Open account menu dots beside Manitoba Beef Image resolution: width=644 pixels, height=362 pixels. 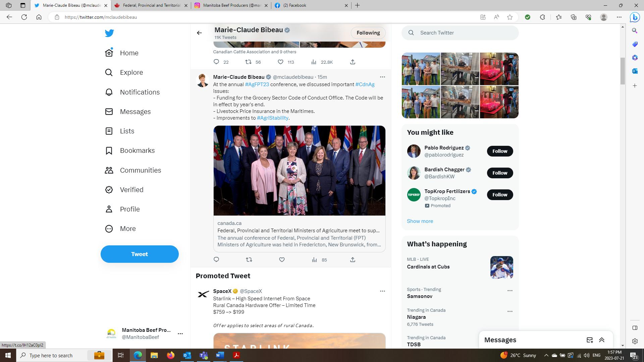coord(180,334)
